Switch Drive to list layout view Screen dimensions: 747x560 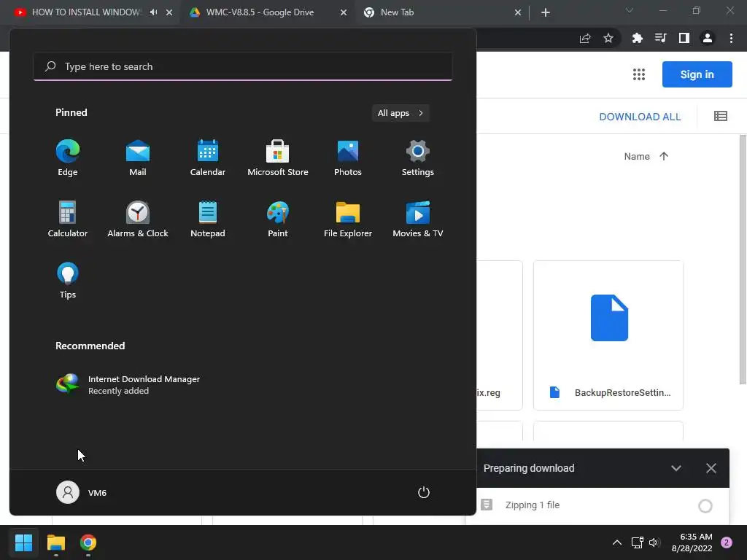tap(720, 116)
